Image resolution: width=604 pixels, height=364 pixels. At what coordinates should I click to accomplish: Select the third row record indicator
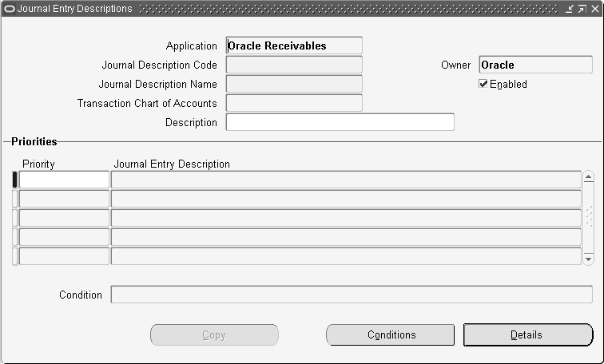pos(15,218)
